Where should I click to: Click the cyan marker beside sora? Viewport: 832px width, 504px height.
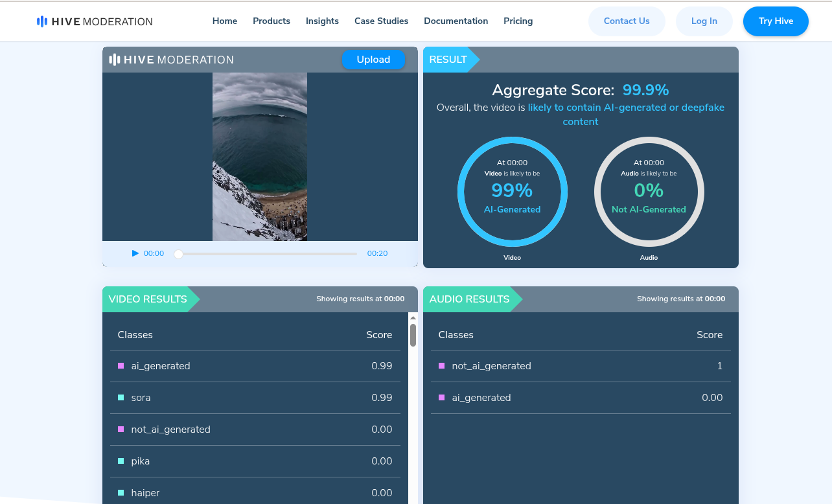pos(121,398)
